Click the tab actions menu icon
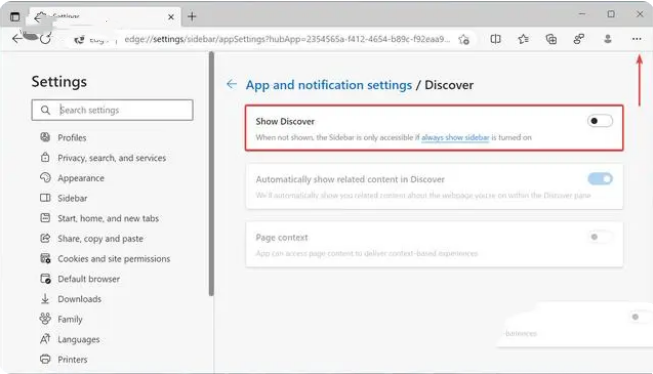 [15, 17]
